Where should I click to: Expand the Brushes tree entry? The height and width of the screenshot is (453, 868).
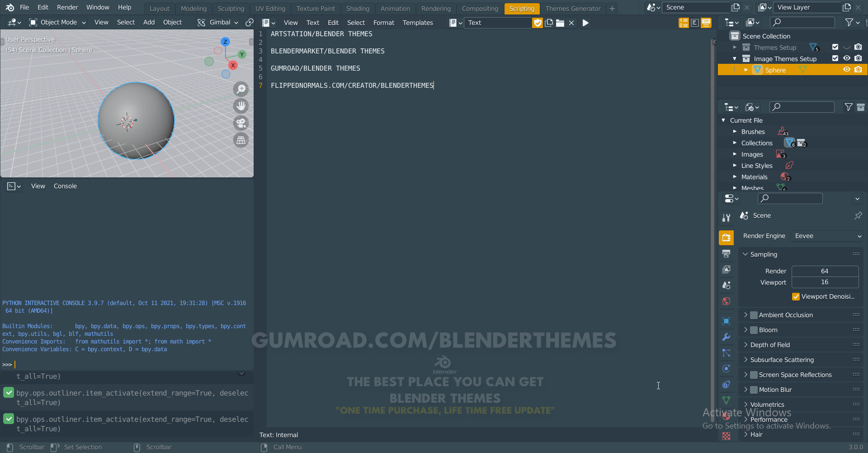tap(735, 132)
